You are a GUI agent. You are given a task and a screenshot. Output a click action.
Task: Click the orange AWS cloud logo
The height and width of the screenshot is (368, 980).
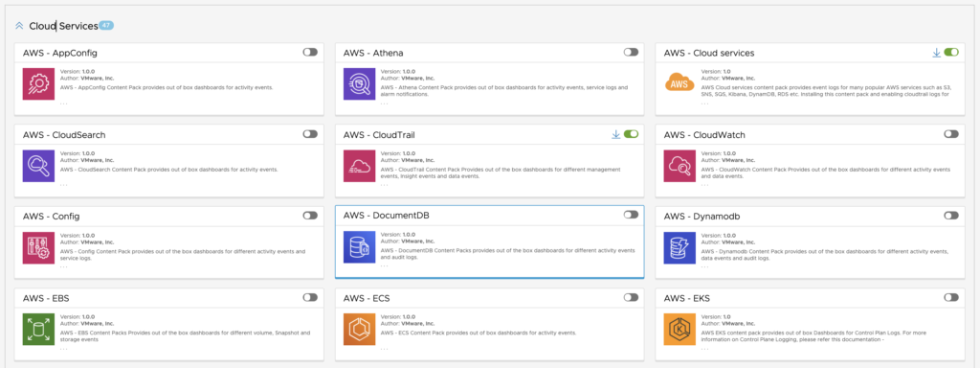tap(680, 84)
